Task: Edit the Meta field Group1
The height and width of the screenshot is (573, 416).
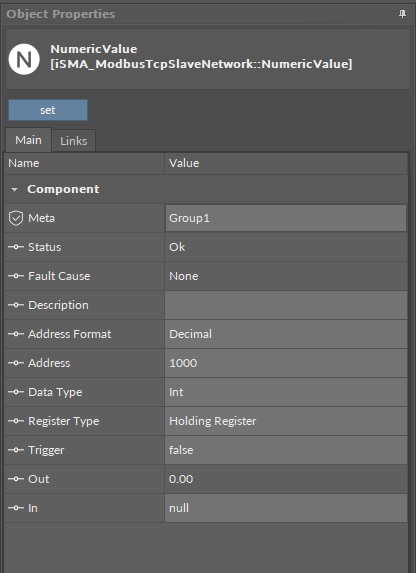Action: (x=286, y=218)
